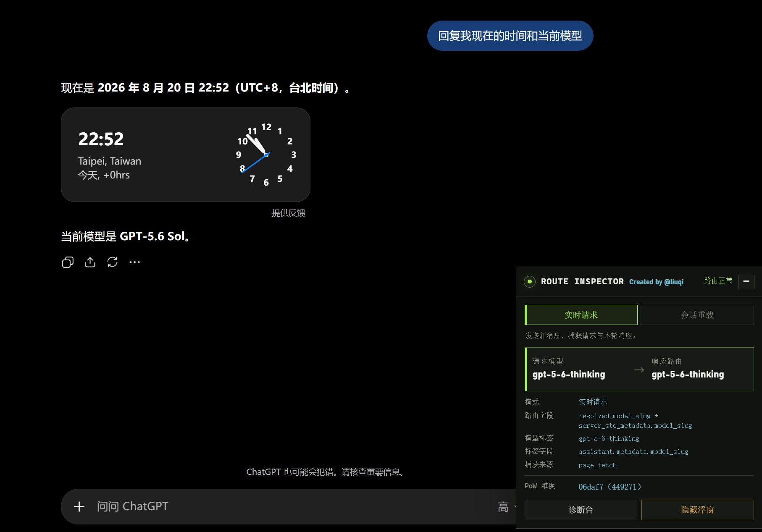Click the ChatGPT 也可能会犯错 disclaimer text
The width and height of the screenshot is (762, 532).
coord(325,472)
